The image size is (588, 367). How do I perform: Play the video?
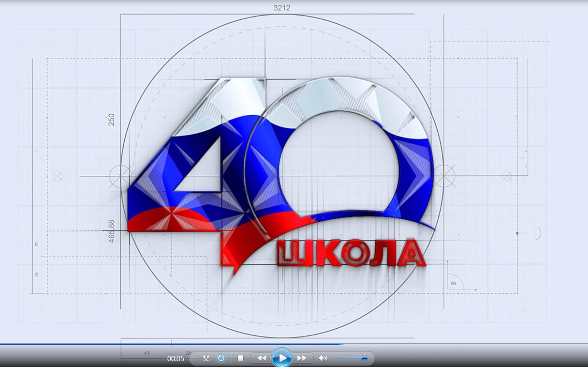click(x=282, y=358)
